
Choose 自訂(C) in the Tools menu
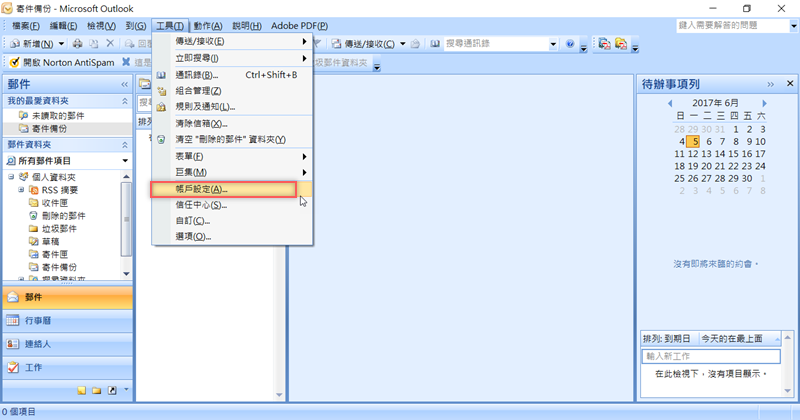[x=232, y=221]
